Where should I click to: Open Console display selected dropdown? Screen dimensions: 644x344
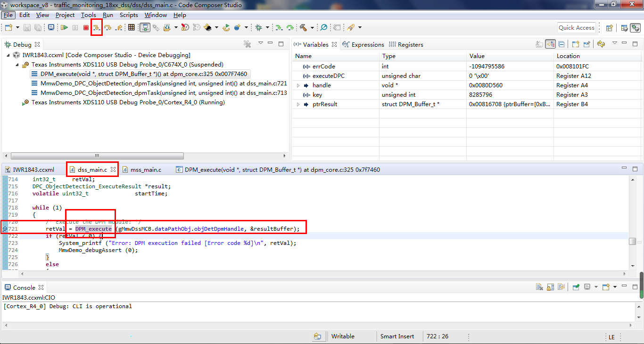[596, 287]
